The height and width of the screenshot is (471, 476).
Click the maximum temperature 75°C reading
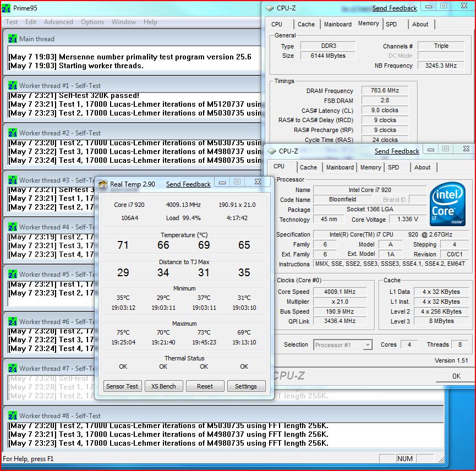(123, 332)
